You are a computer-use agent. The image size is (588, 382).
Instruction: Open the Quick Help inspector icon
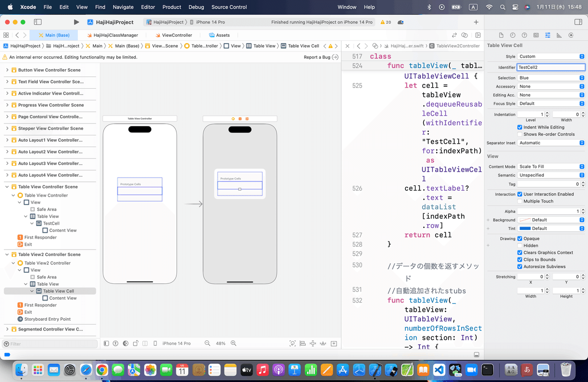(x=524, y=35)
